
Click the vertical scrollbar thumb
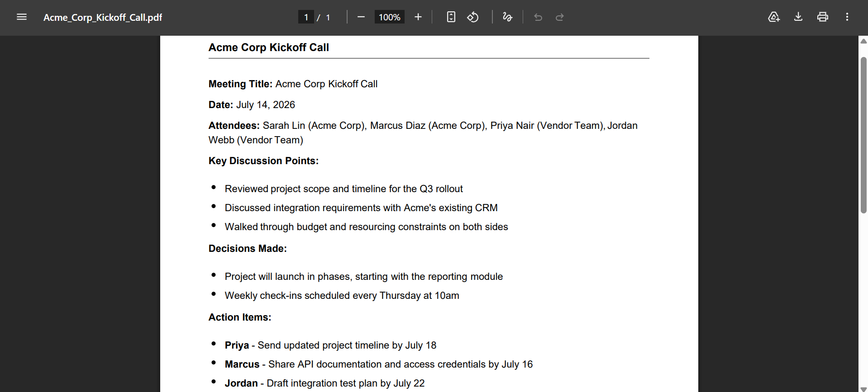coord(863,135)
